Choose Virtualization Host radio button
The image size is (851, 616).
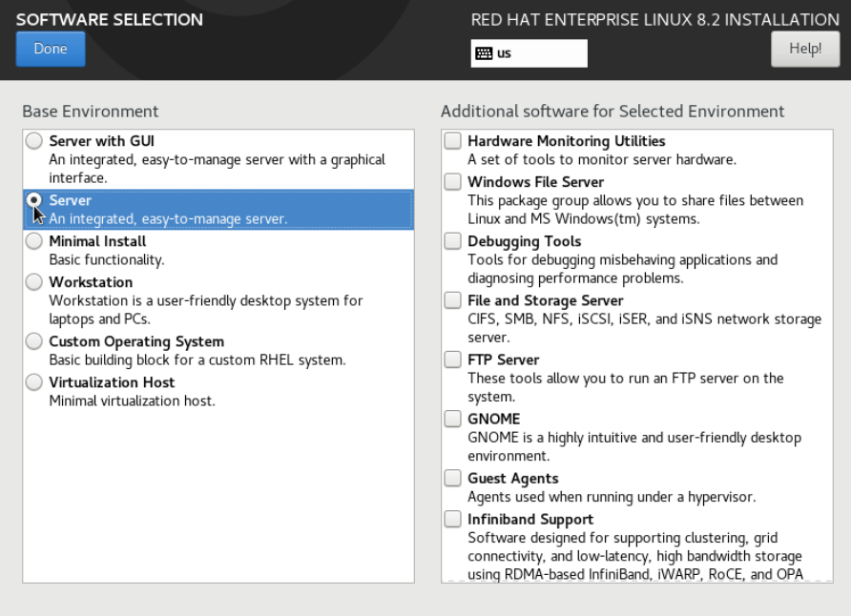click(34, 382)
